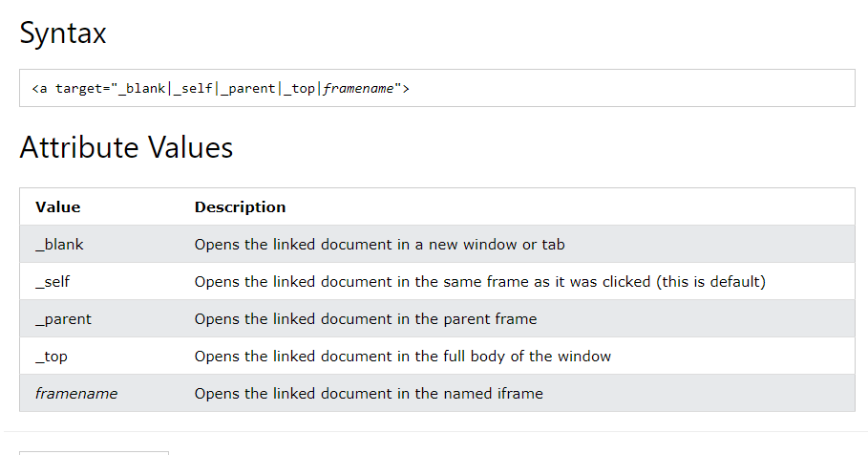Click the syntax code example box
Image resolution: width=868 pixels, height=455 pixels.
pyautogui.click(x=436, y=88)
